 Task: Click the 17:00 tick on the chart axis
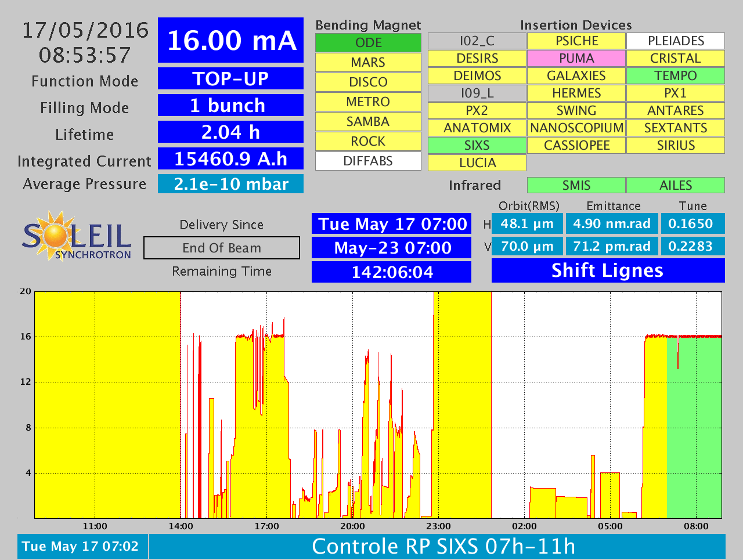point(266,526)
